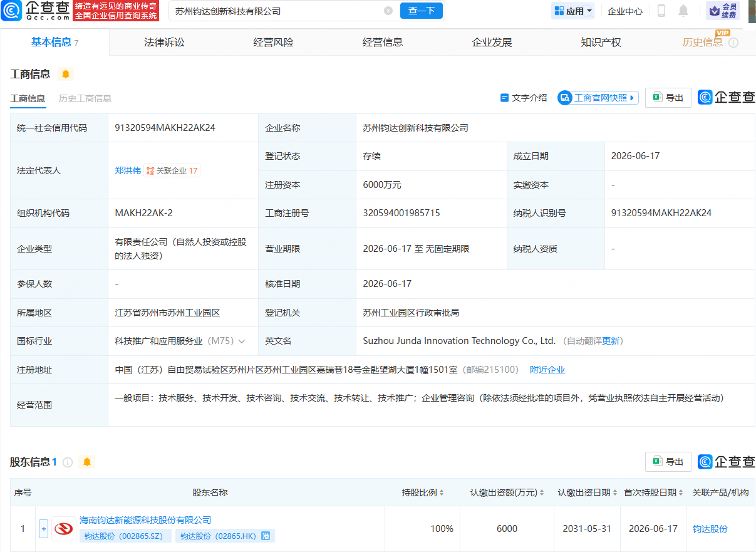Click the 科技推广和应用服务业 industry text
Screen dimensions: 756x552
point(158,341)
